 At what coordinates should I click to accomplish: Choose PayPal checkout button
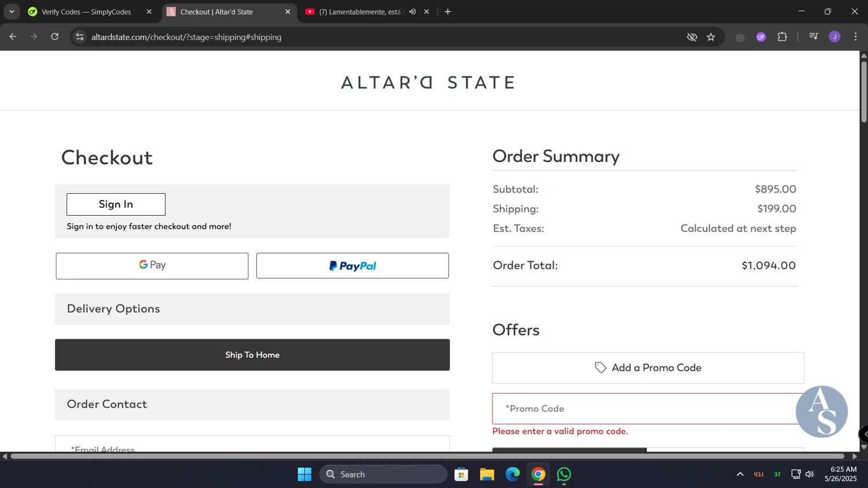point(352,265)
